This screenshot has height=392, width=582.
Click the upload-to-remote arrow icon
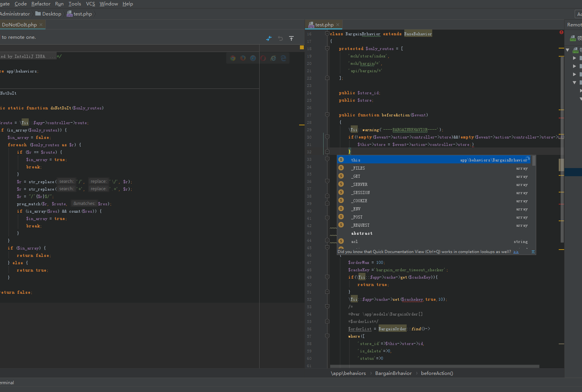tap(291, 38)
